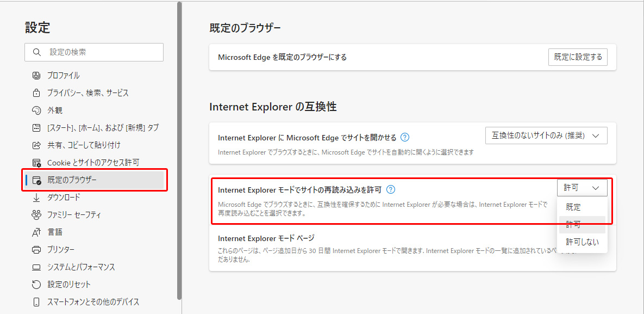The height and width of the screenshot is (314, 644).
Task: Click the Reset settings (設定のリセット) icon
Action: (36, 285)
